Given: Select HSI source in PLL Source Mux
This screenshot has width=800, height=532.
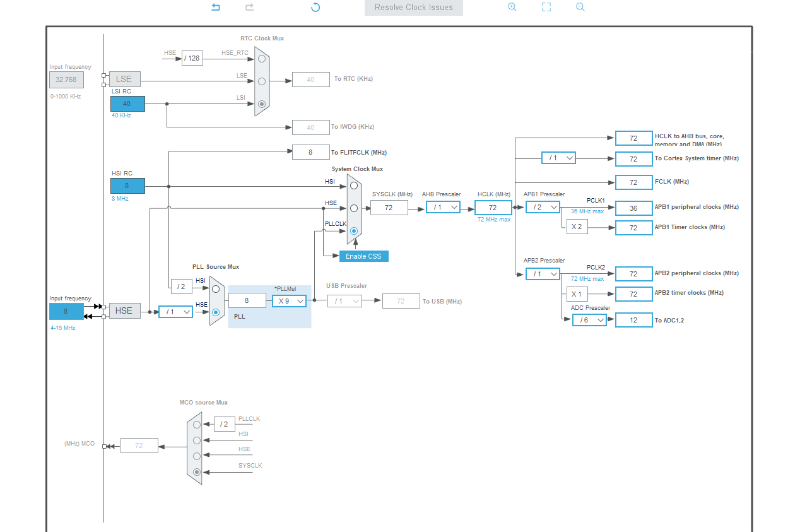Looking at the screenshot, I should click(216, 288).
